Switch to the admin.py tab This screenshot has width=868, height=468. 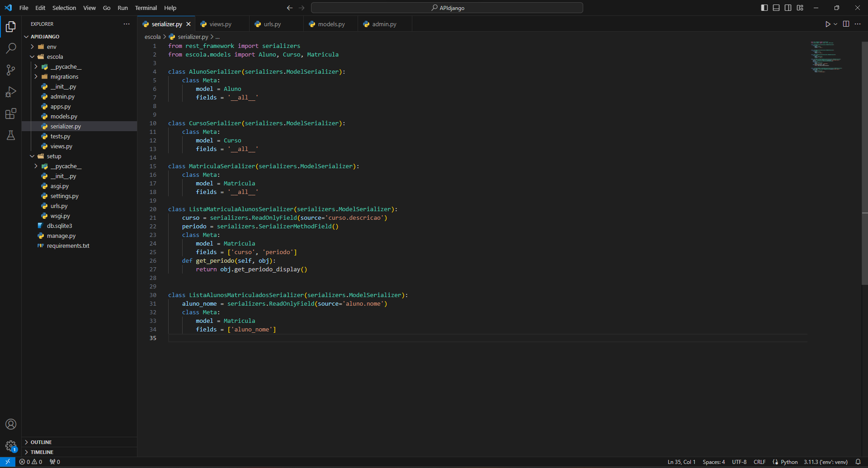pos(384,24)
